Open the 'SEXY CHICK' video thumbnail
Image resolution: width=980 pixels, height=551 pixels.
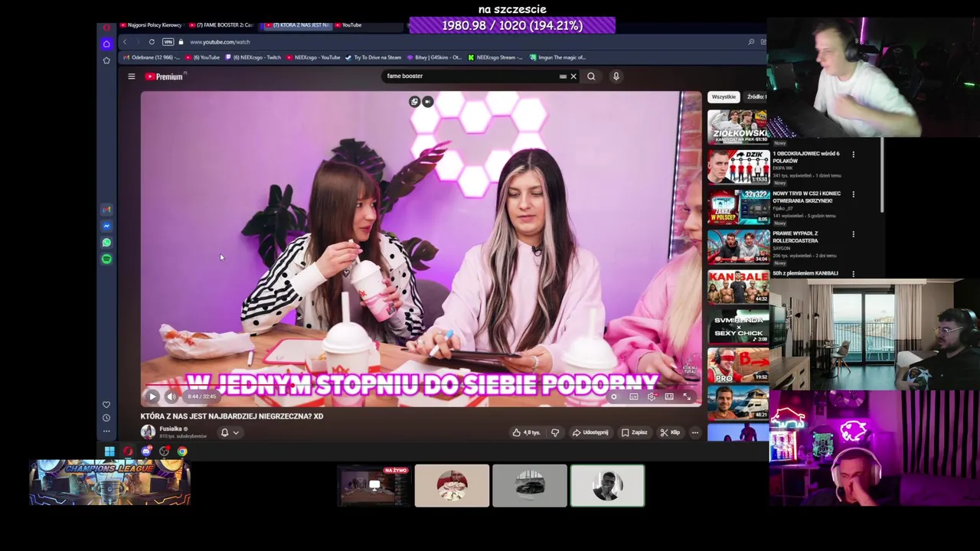coord(737,326)
